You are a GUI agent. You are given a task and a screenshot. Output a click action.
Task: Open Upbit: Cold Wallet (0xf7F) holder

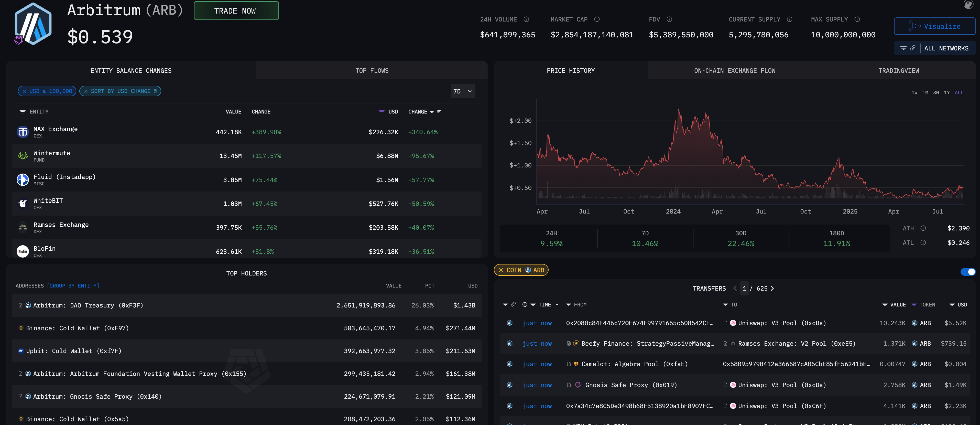click(x=73, y=351)
